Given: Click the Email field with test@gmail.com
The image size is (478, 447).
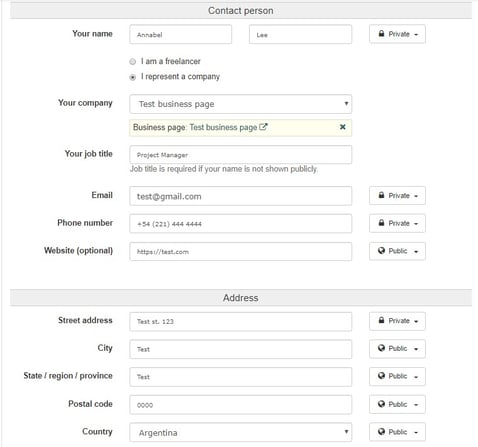Looking at the screenshot, I should pos(240,196).
